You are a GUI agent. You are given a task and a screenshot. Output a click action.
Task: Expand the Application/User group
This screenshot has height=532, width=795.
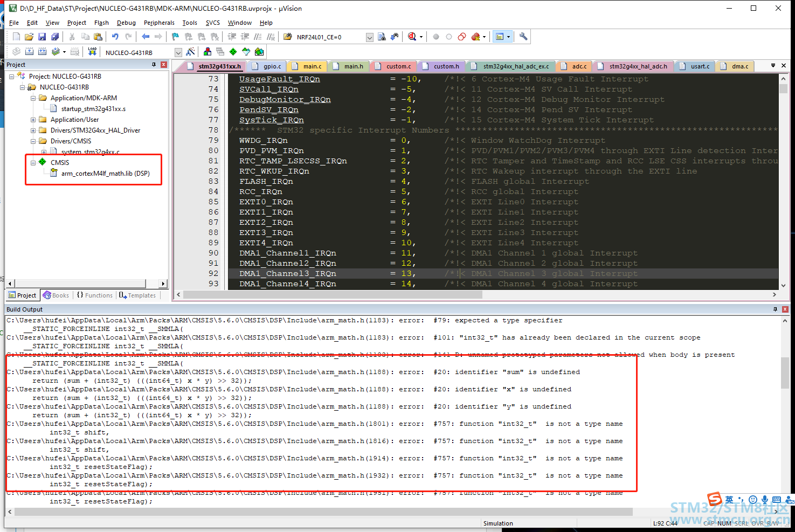(x=33, y=120)
